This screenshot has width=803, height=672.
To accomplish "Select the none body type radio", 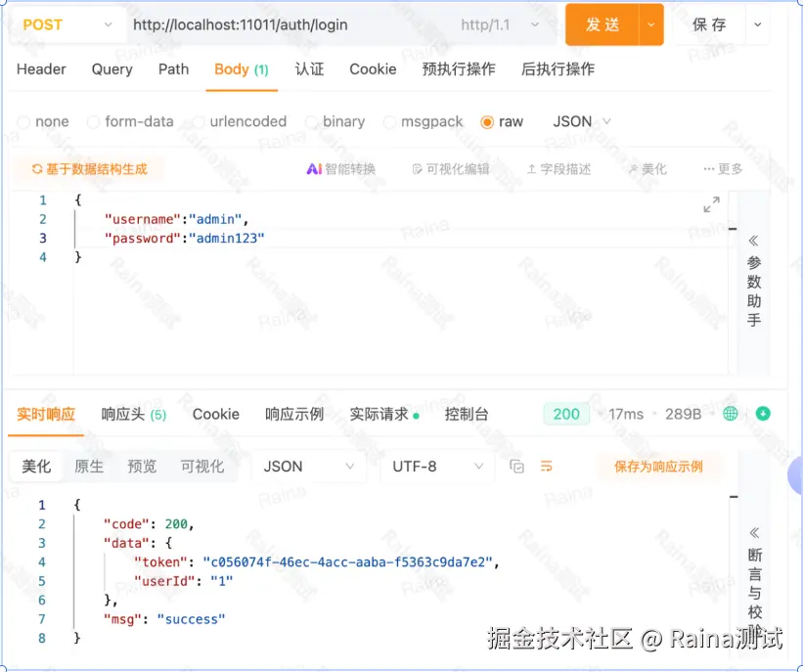I will pyautogui.click(x=23, y=122).
